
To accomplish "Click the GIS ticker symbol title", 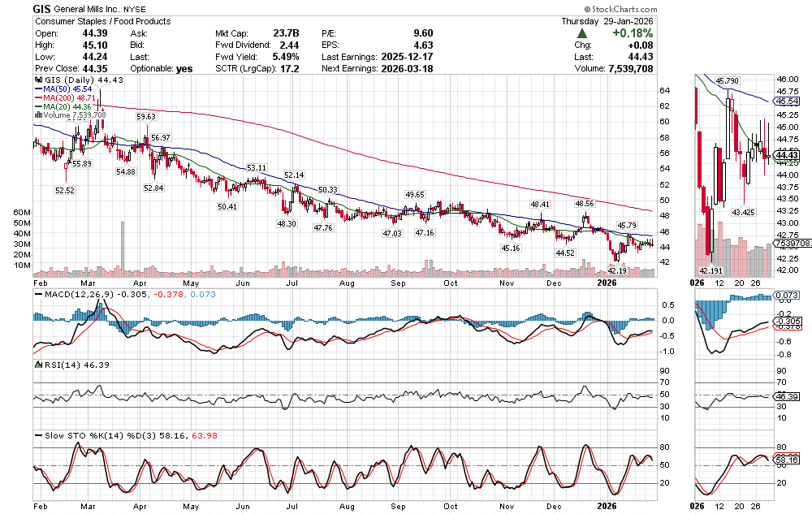I will click(44, 8).
